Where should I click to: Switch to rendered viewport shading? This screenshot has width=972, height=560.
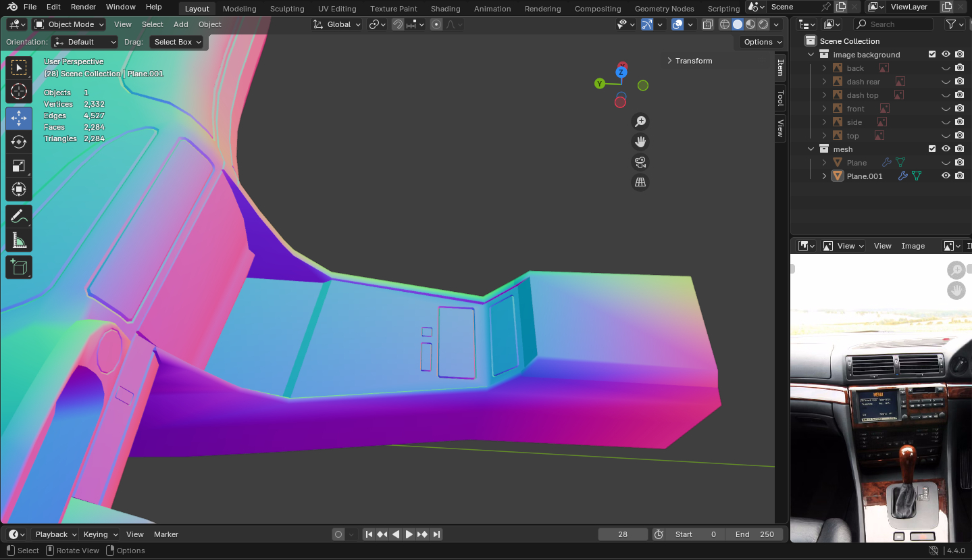(763, 24)
